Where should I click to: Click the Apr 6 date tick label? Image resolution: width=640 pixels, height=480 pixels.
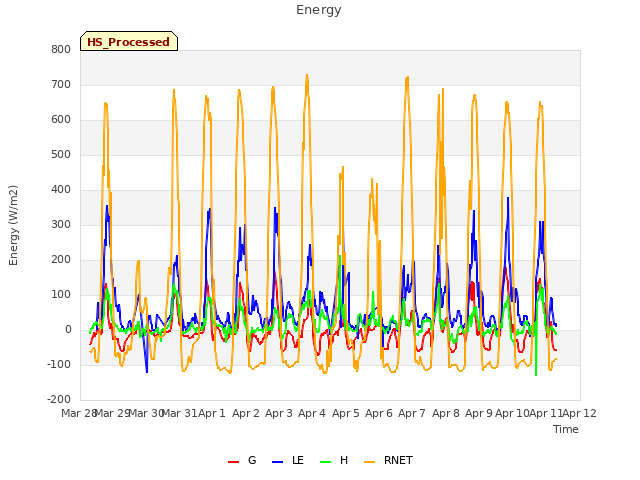379,413
